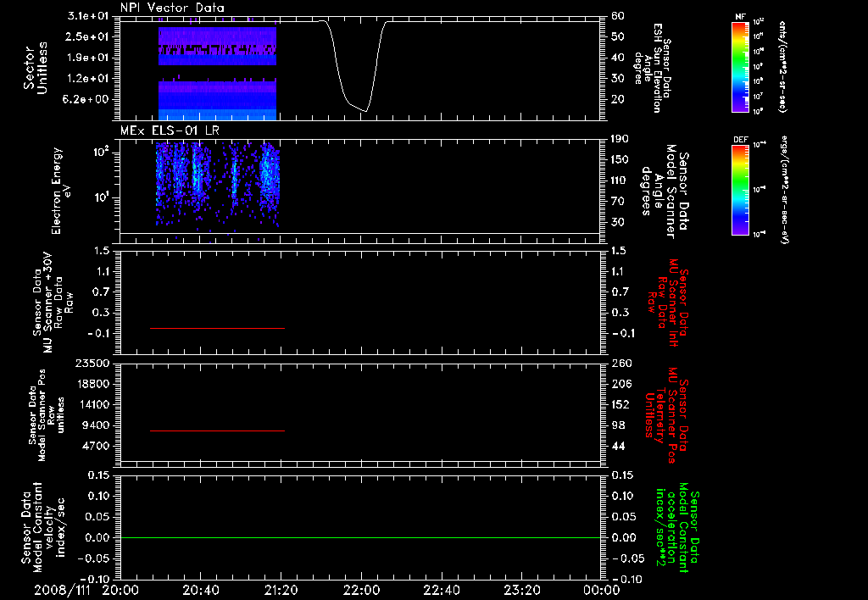This screenshot has height=600, width=868.
Task: Click the NF label above the color bar
Action: pyautogui.click(x=740, y=17)
